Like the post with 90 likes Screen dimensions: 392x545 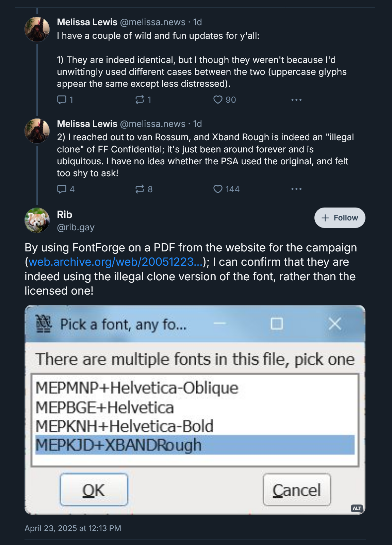point(218,100)
